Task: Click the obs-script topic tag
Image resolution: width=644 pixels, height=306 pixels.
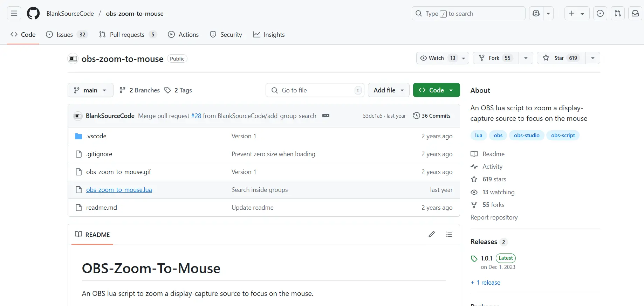Action: [x=563, y=135]
